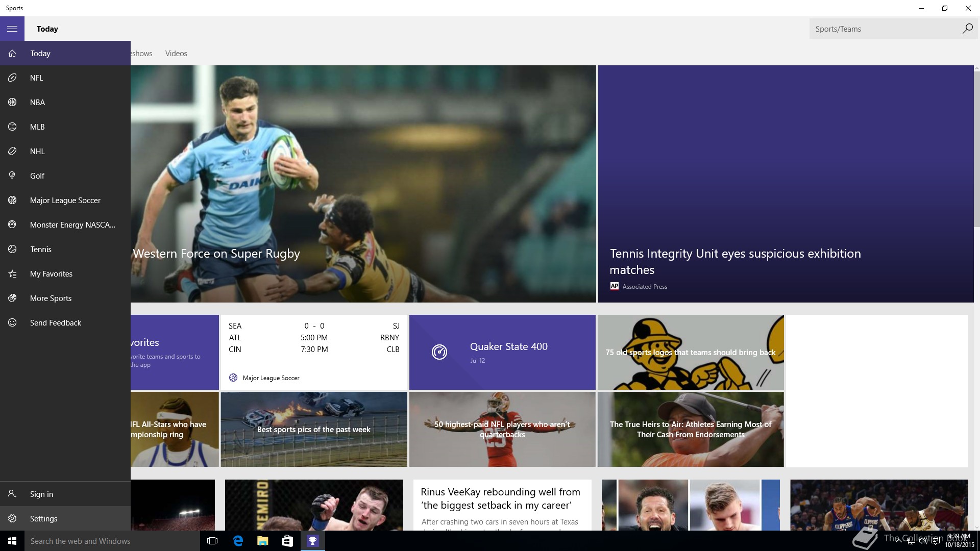
Task: Click the More Sports icon
Action: [x=12, y=298]
